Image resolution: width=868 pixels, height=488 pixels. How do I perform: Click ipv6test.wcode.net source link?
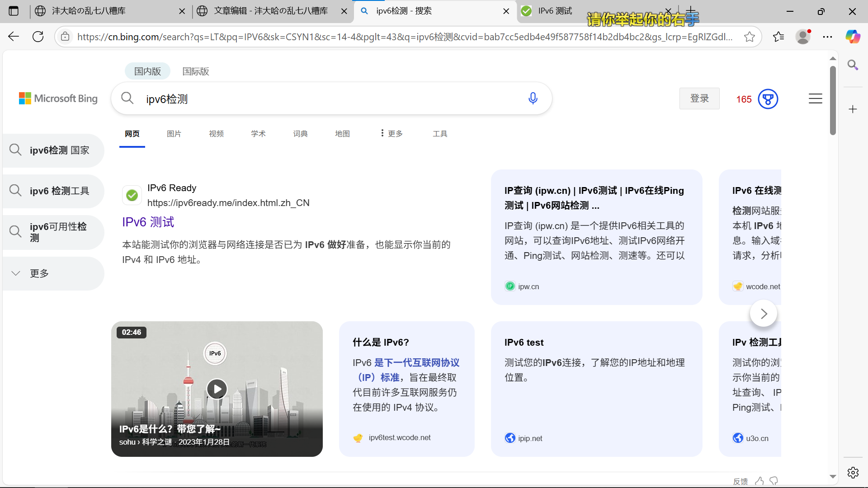(x=400, y=438)
